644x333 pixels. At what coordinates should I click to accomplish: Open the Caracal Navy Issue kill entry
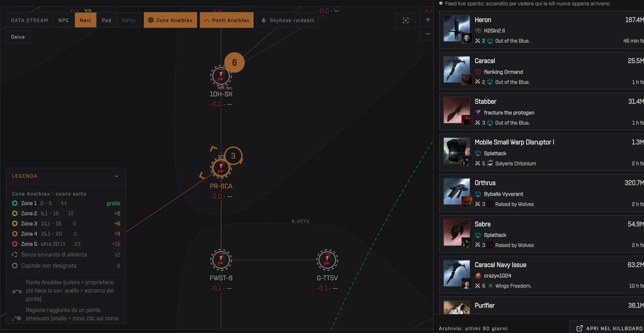(x=541, y=275)
